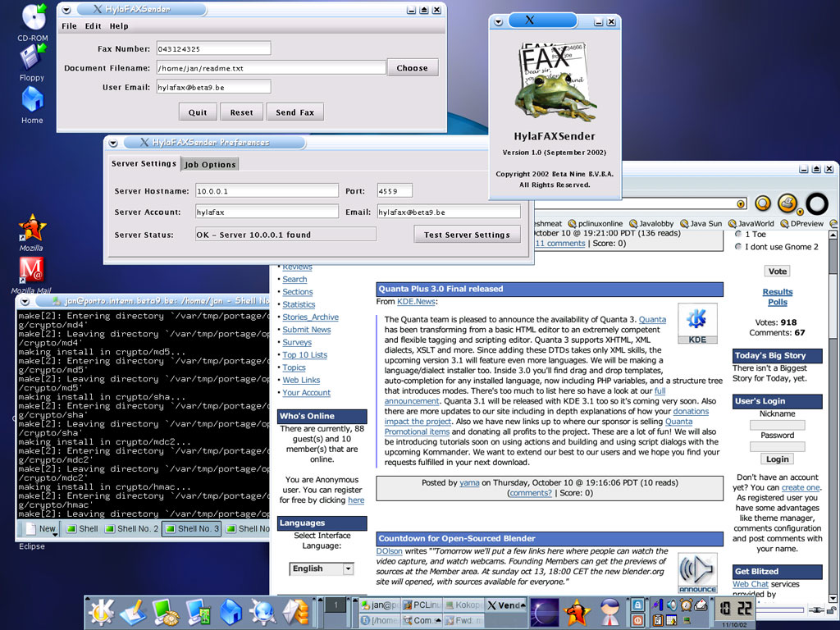The image size is (840, 630).
Task: Open the "Top 10 Lists" sidebar link
Action: point(304,355)
